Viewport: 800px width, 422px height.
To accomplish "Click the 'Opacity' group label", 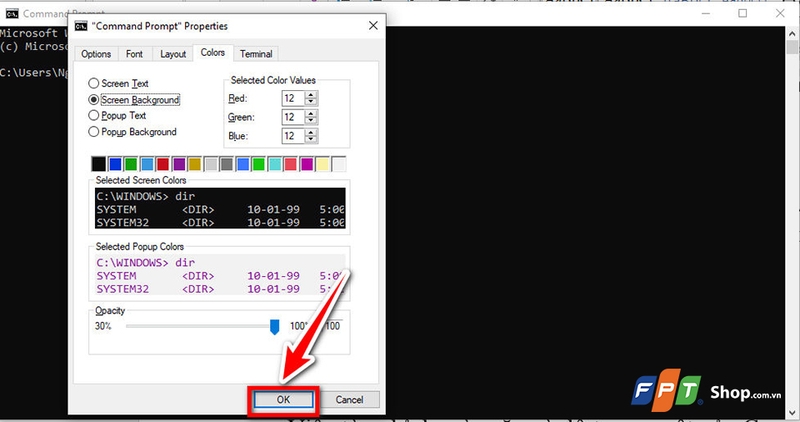I will click(x=110, y=311).
